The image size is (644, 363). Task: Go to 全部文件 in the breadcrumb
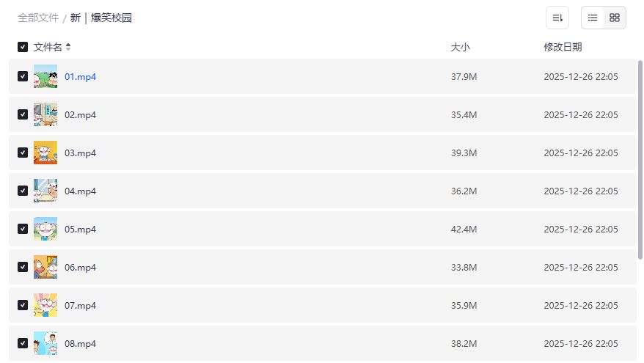pyautogui.click(x=38, y=18)
